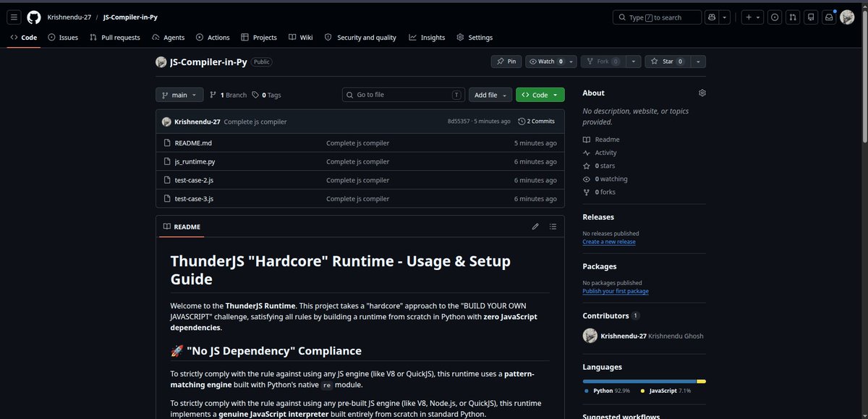Switch to the Wiki tab
Image resolution: width=868 pixels, height=419 pixels.
point(300,38)
